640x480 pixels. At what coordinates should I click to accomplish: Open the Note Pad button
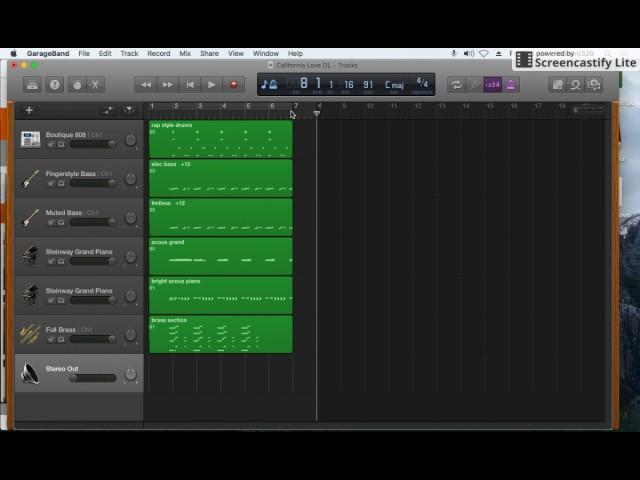click(x=558, y=85)
